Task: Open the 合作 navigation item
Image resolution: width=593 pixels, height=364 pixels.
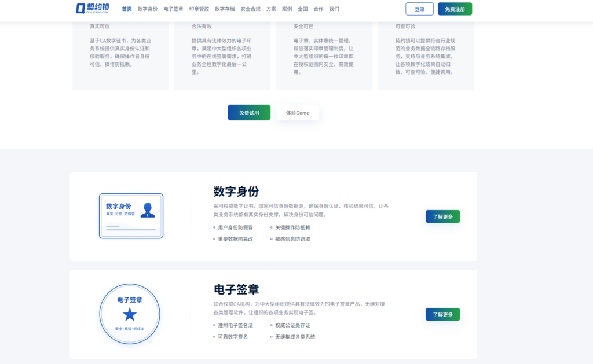Action: pos(319,9)
